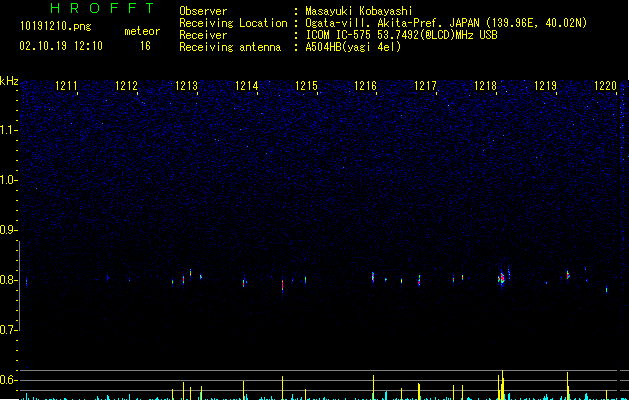Click the 1.1 frequency axis label
Image resolution: width=629 pixels, height=400 pixels.
point(8,130)
